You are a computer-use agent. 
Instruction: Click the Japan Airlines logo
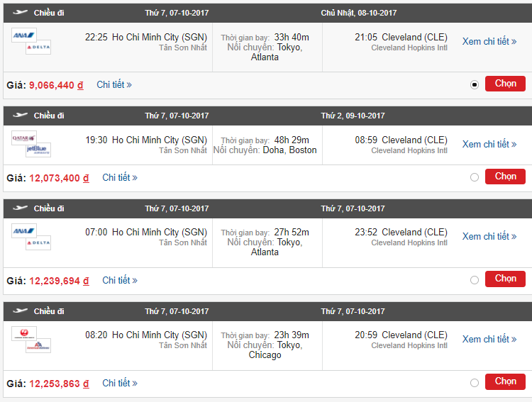tap(24, 333)
